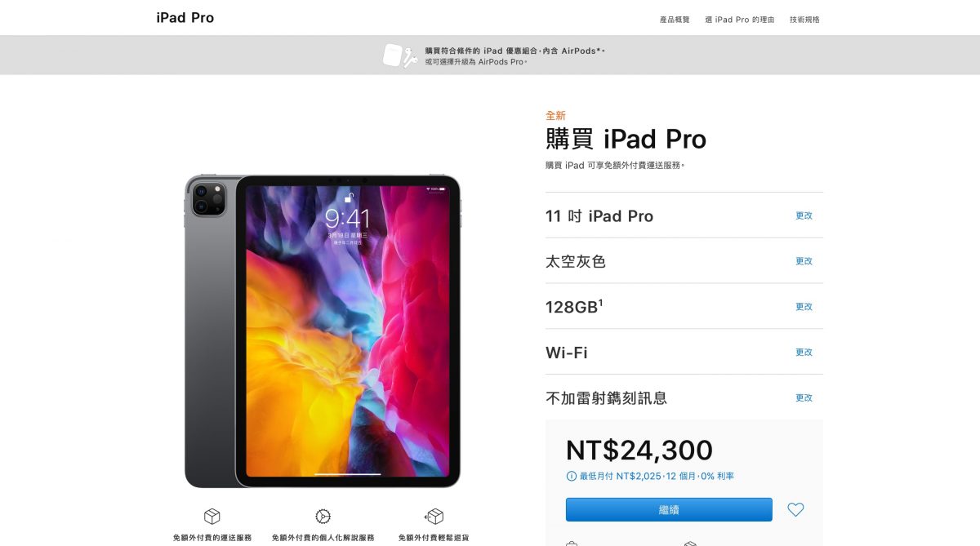The image size is (980, 546).
Task: Click the easy returns box icon
Action: [434, 517]
